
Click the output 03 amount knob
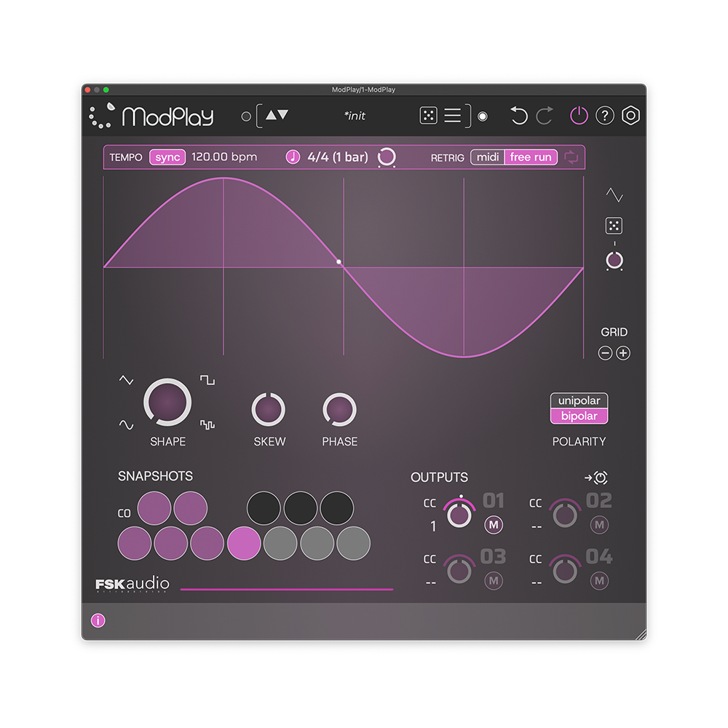click(459, 570)
